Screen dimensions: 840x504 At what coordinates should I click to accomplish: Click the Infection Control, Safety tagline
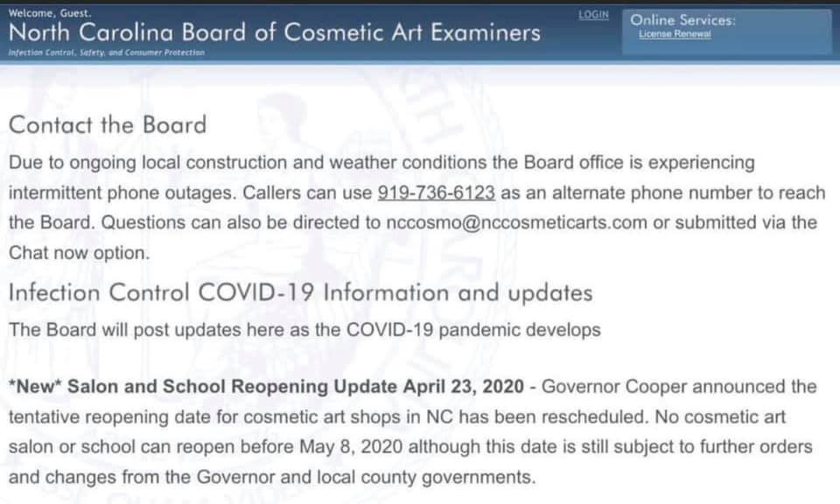pyautogui.click(x=106, y=52)
